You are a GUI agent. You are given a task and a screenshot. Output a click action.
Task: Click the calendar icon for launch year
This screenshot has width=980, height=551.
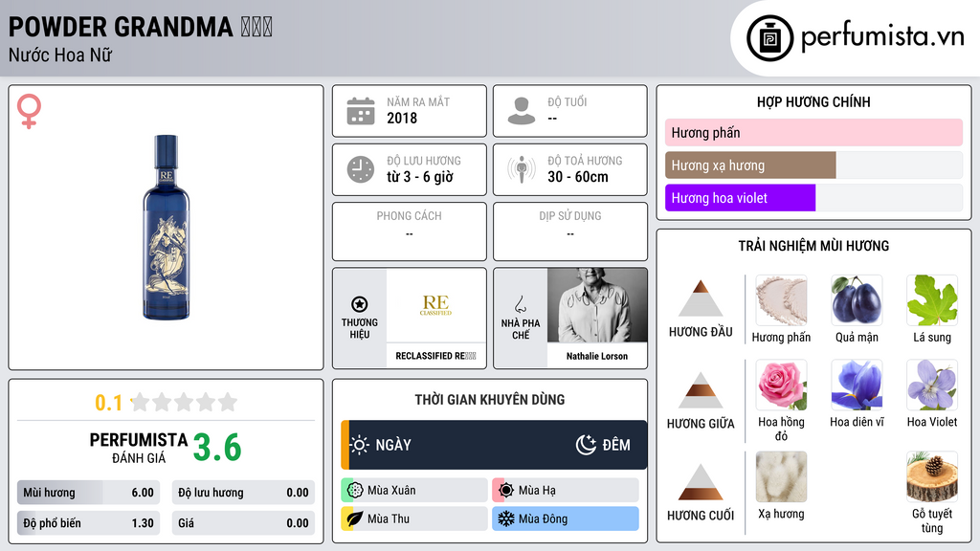click(x=361, y=111)
